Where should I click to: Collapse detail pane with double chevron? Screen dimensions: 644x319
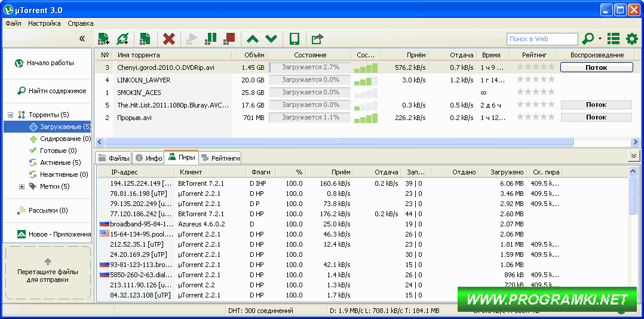click(x=634, y=156)
